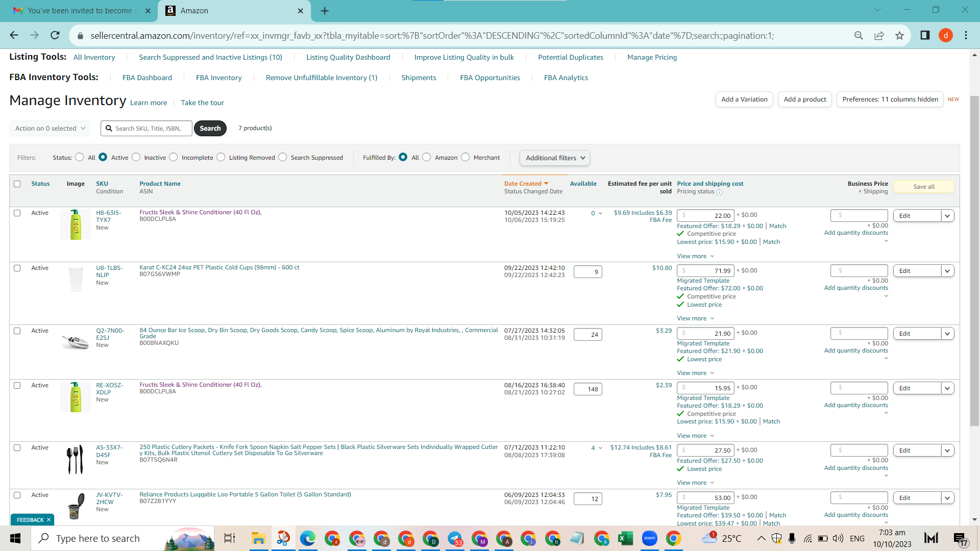
Task: Open Listing Quality Dashboard
Action: 348,57
